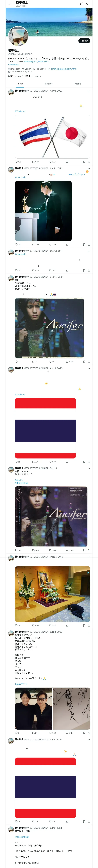Open the search icon in header
98x868 pixels.
point(88,4)
